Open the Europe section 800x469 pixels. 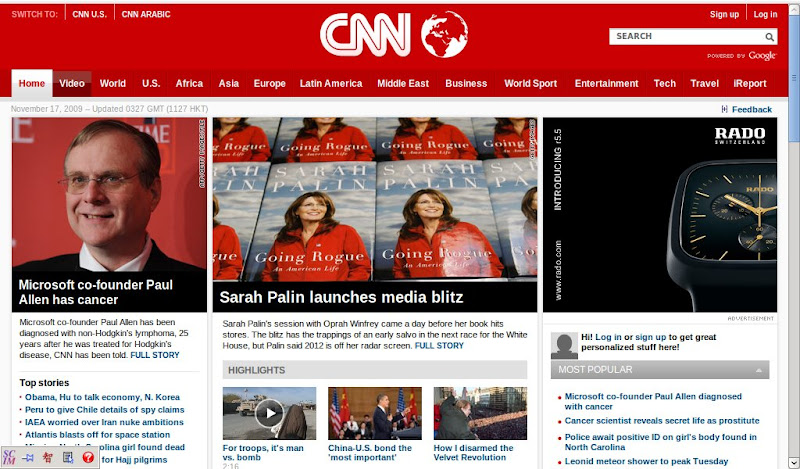click(269, 83)
